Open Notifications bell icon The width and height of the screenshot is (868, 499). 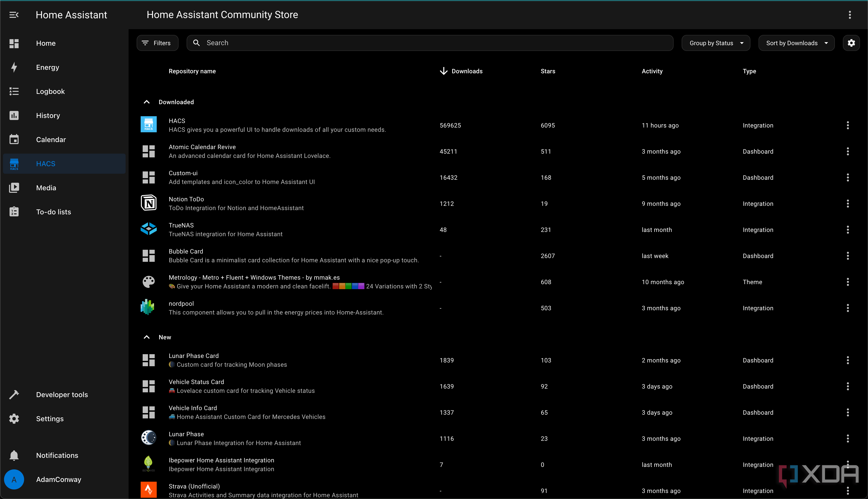14,455
